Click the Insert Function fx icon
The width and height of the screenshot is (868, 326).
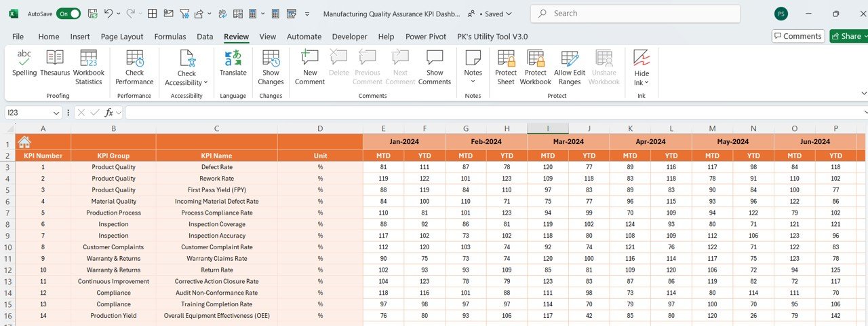tap(108, 112)
